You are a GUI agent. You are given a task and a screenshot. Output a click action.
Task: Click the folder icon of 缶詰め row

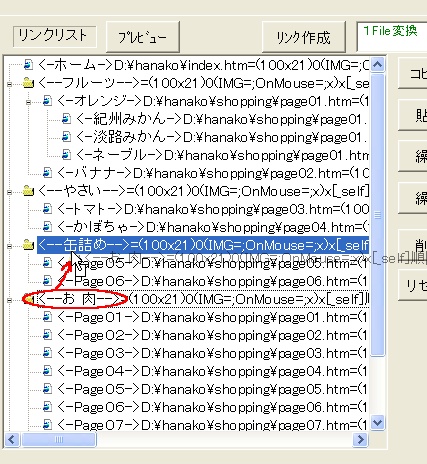pos(28,245)
